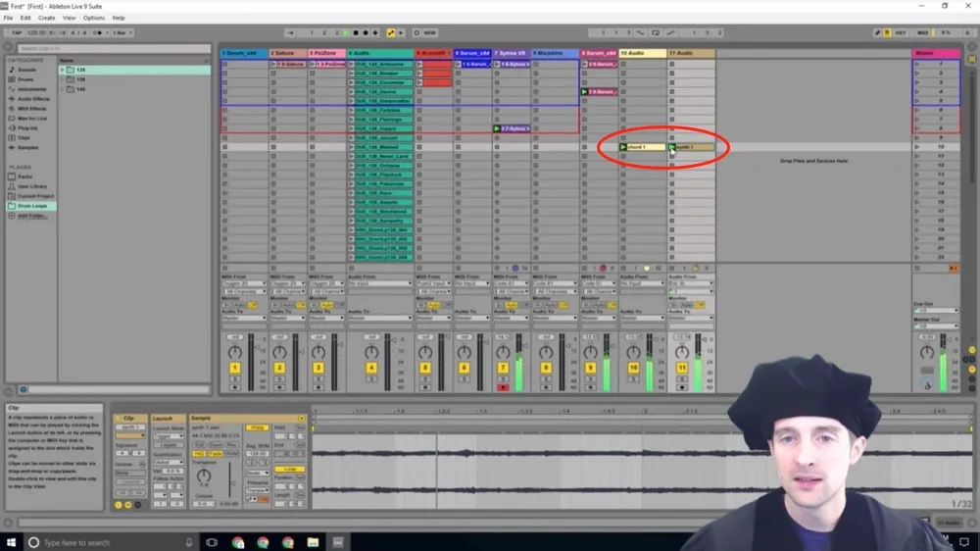Expand the 128 folder in browser
Viewport: 980px width, 551px height.
63,79
